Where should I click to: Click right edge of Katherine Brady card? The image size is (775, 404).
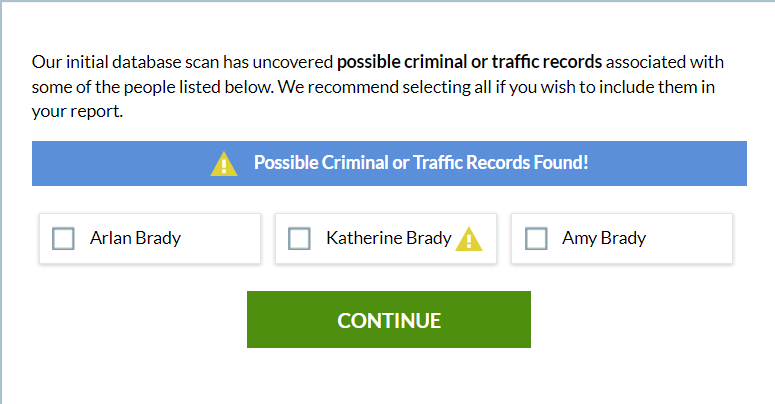coord(493,239)
